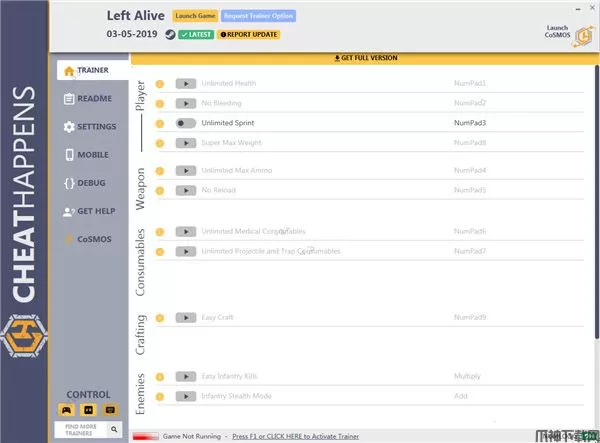Click the red game status indicator bar
The width and height of the screenshot is (600, 443).
click(145, 436)
